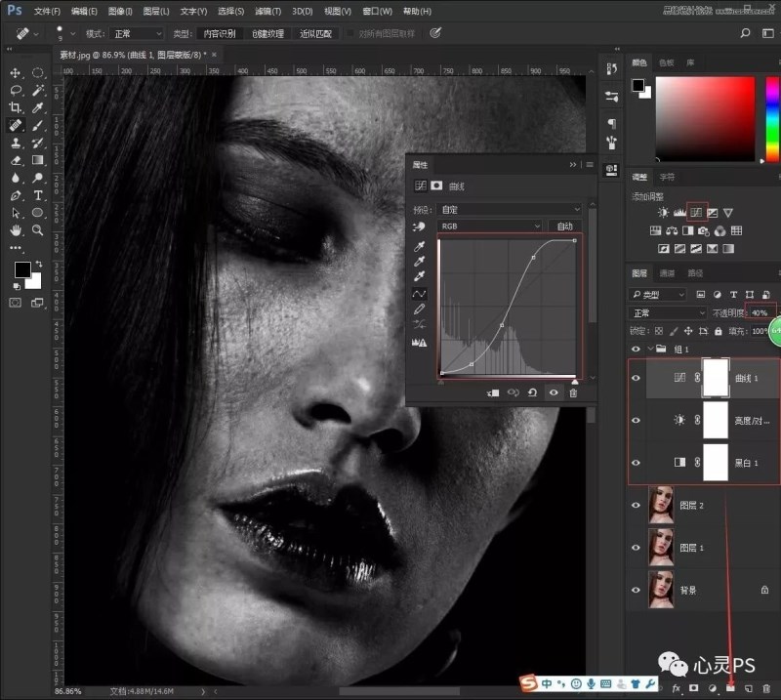The height and width of the screenshot is (700, 781).
Task: Add a Levels adjustment layer
Action: tap(679, 213)
